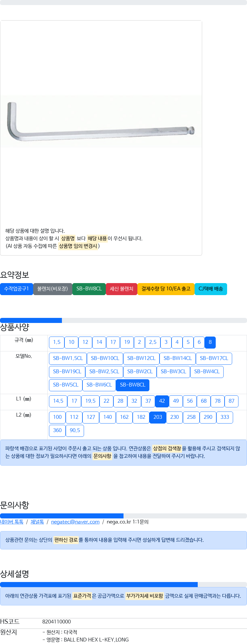Select the highlighted size 8 option
Image resolution: width=247 pixels, height=644 pixels.
click(x=210, y=342)
